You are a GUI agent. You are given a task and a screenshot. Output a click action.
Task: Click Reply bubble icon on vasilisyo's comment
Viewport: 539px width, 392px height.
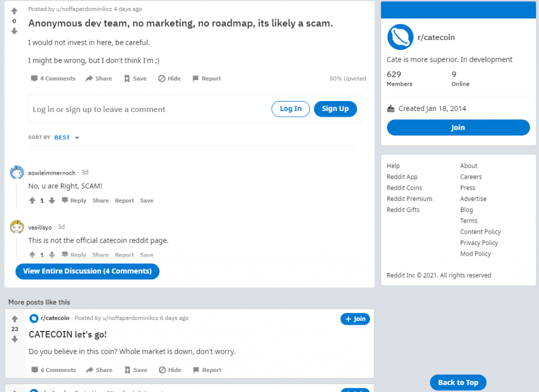coord(65,254)
